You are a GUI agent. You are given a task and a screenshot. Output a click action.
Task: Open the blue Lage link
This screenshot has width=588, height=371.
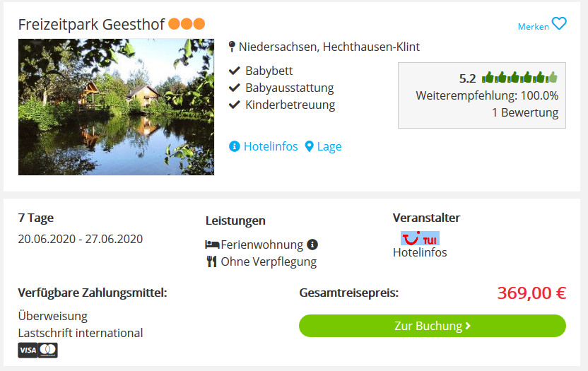329,146
